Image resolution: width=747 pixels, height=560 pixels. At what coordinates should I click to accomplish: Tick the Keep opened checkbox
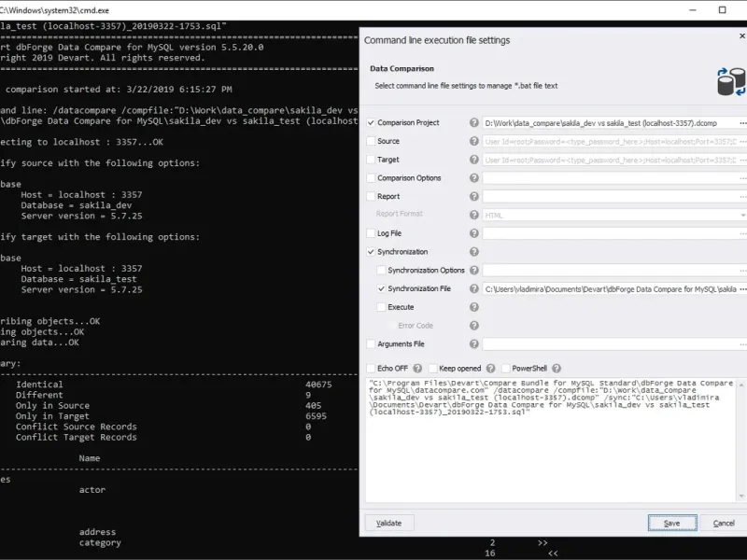pyautogui.click(x=432, y=368)
